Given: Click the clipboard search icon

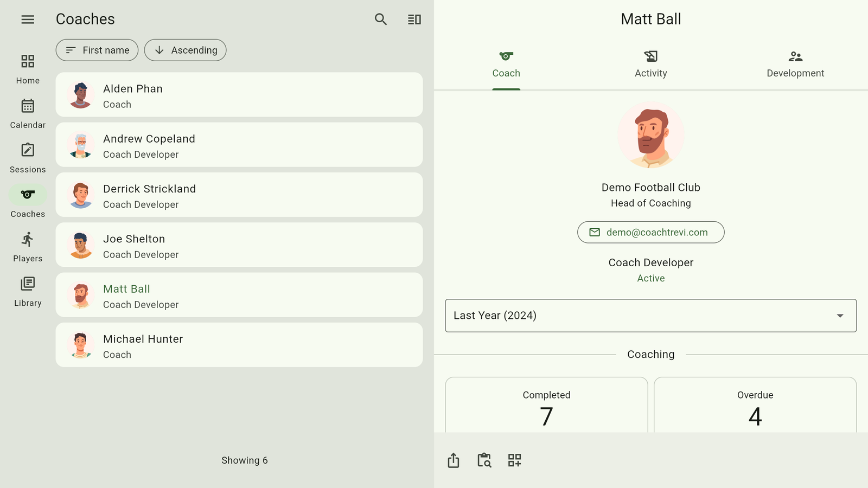Looking at the screenshot, I should coord(484,460).
